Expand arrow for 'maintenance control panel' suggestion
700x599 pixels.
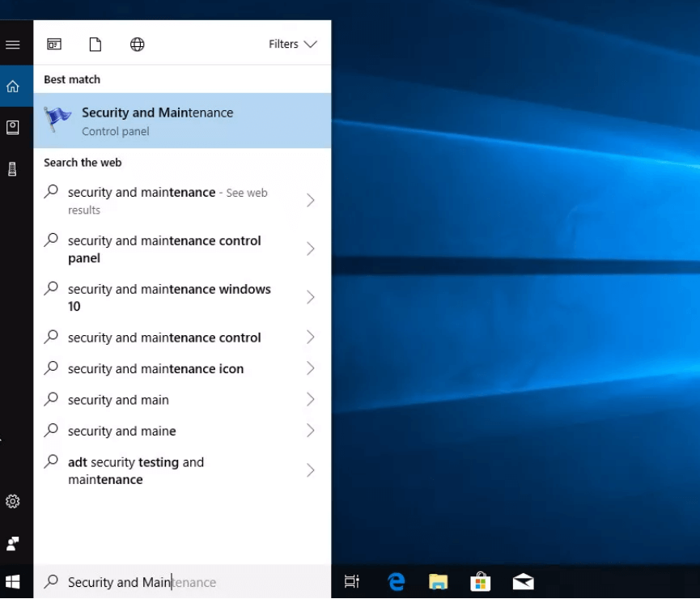(x=310, y=249)
